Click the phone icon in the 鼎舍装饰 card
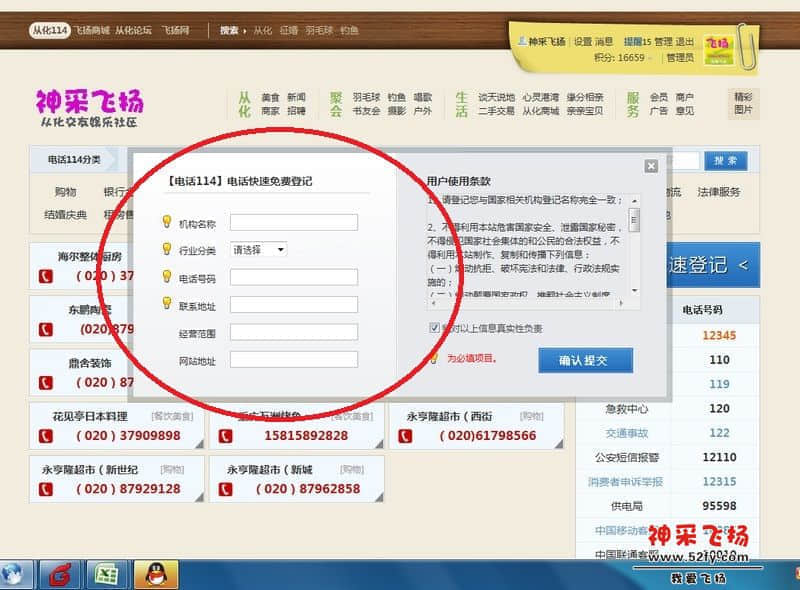Viewport: 800px width, 590px height. pyautogui.click(x=45, y=383)
